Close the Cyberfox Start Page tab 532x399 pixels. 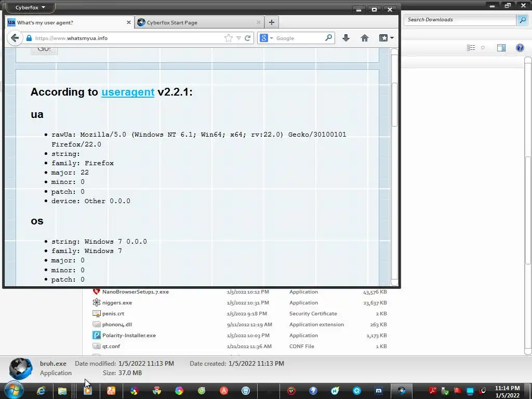(259, 22)
